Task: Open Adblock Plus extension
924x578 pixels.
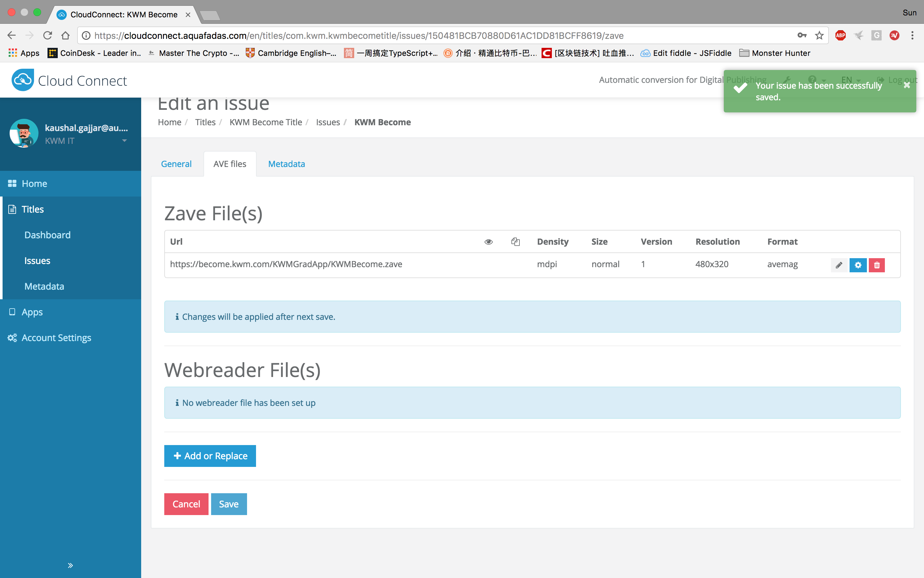Action: [x=840, y=36]
